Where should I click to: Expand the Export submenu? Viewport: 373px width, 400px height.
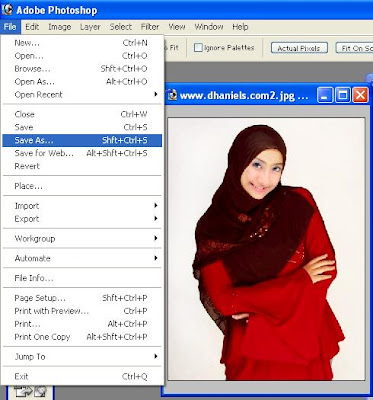82,219
